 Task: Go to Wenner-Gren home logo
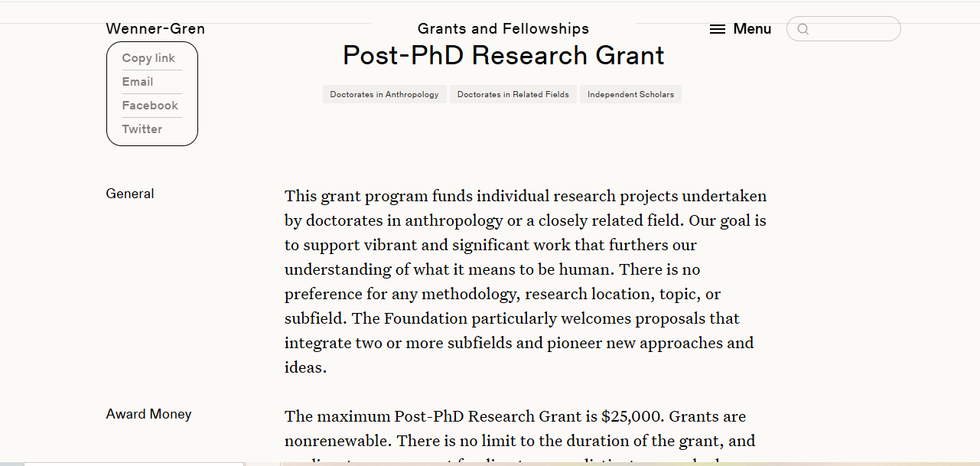pyautogui.click(x=155, y=29)
